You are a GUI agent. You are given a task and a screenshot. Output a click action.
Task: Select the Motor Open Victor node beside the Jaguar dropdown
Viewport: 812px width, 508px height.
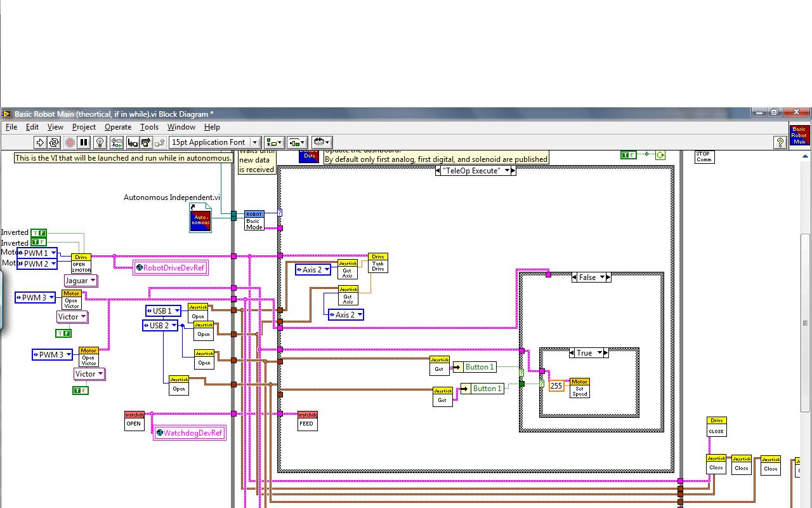coord(72,300)
